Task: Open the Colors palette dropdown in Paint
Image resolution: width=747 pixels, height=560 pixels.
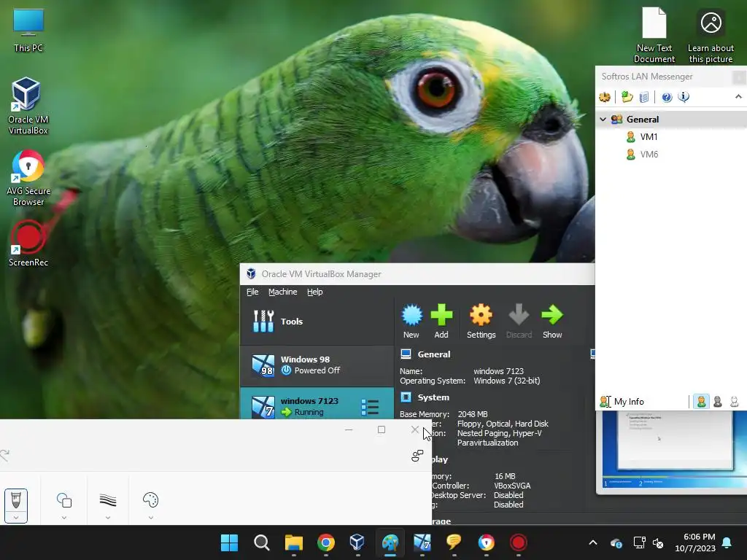Action: pos(150,518)
